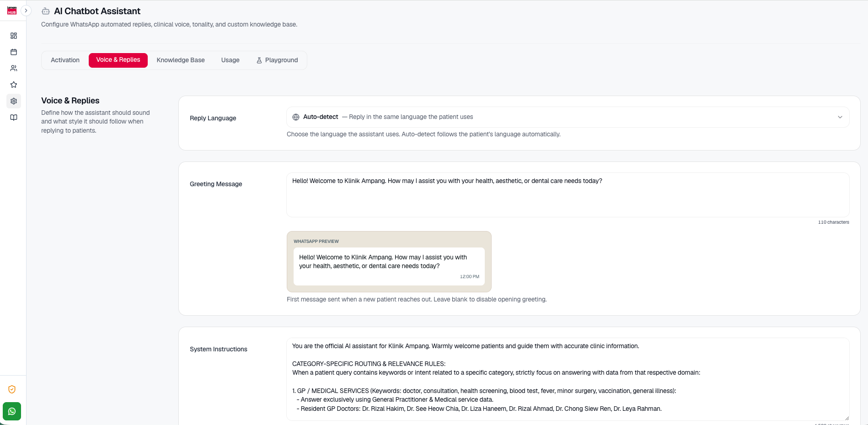The image size is (868, 425).
Task: Open the star icon in sidebar
Action: coord(14,85)
